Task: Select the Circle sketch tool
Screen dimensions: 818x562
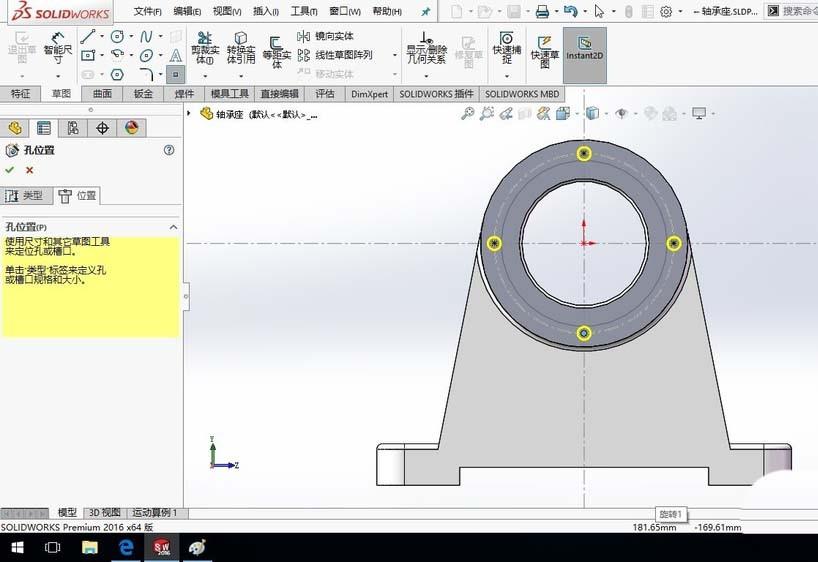Action: pyautogui.click(x=117, y=37)
